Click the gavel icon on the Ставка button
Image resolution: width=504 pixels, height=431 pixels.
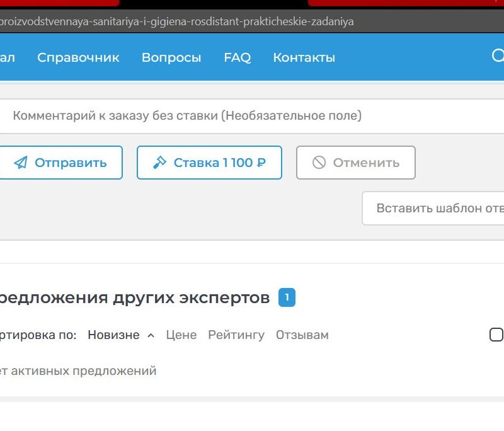click(159, 163)
